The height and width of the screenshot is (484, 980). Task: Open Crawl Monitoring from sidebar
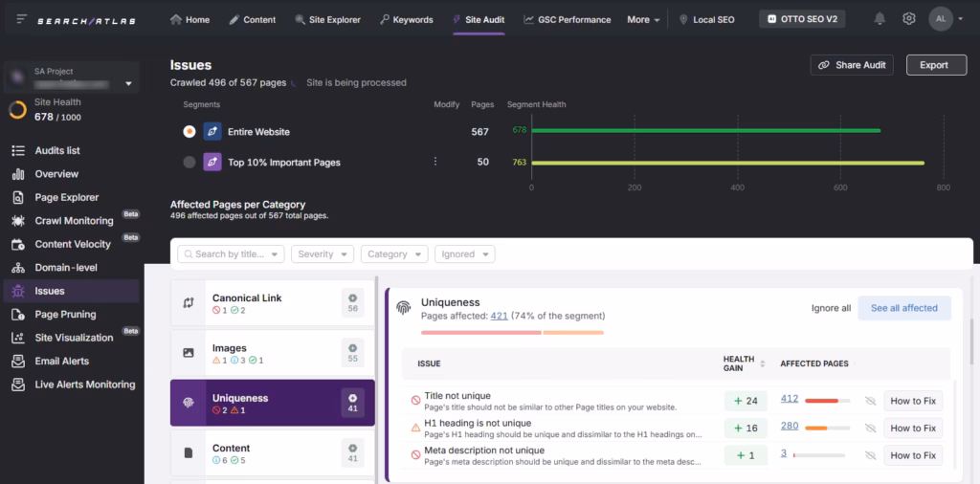tap(74, 221)
